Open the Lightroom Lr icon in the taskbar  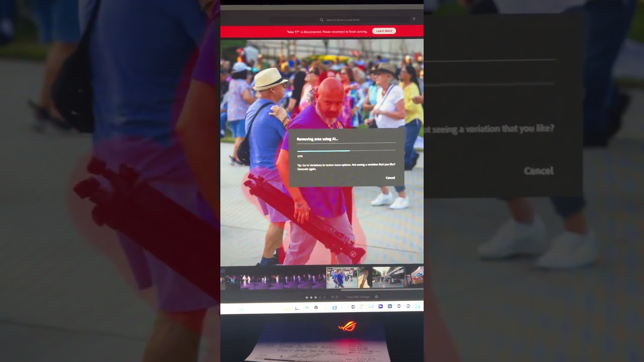[390, 306]
